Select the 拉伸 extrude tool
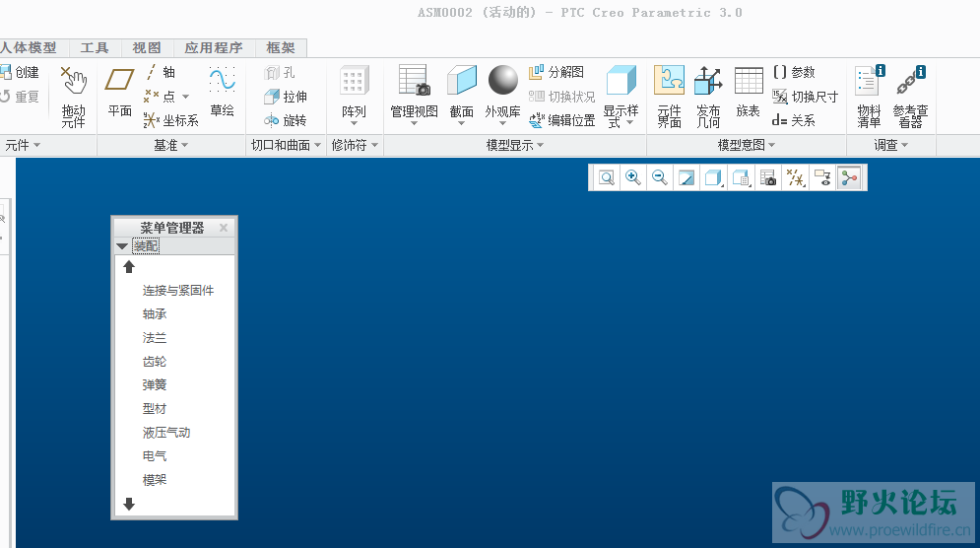The height and width of the screenshot is (548, 980). pos(286,97)
